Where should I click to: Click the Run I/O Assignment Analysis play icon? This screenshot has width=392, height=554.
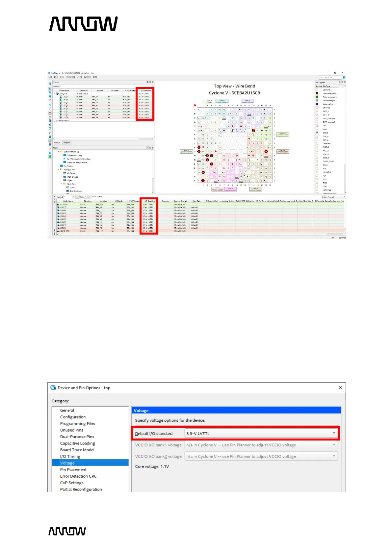[65, 159]
